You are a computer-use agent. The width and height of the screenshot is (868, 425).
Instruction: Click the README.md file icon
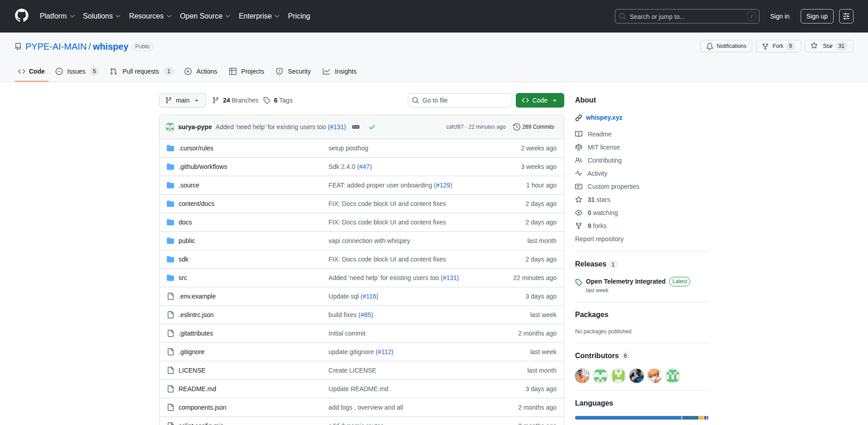[x=170, y=389]
